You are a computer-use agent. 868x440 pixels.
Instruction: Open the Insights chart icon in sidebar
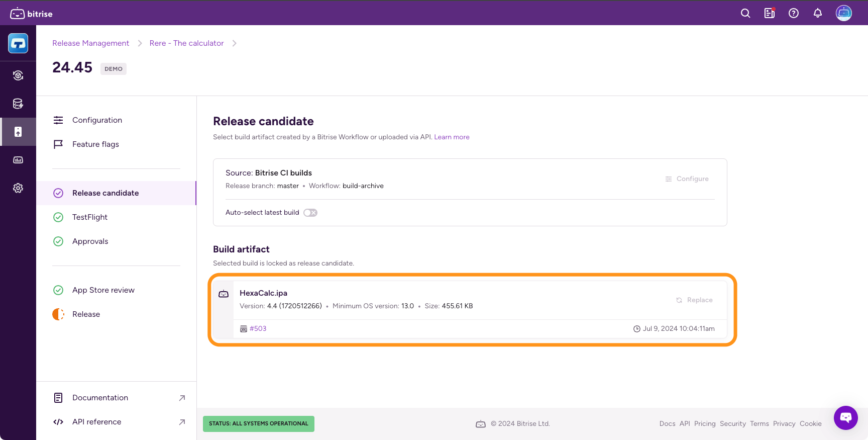pos(18,160)
